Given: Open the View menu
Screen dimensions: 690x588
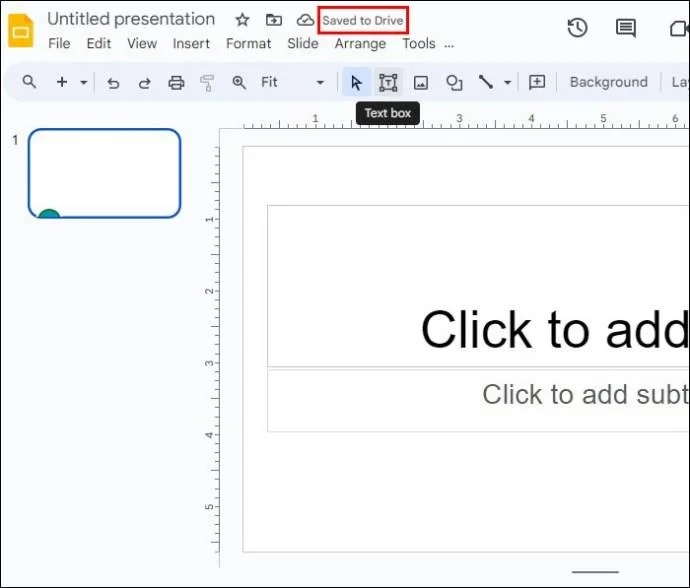Looking at the screenshot, I should (x=142, y=44).
